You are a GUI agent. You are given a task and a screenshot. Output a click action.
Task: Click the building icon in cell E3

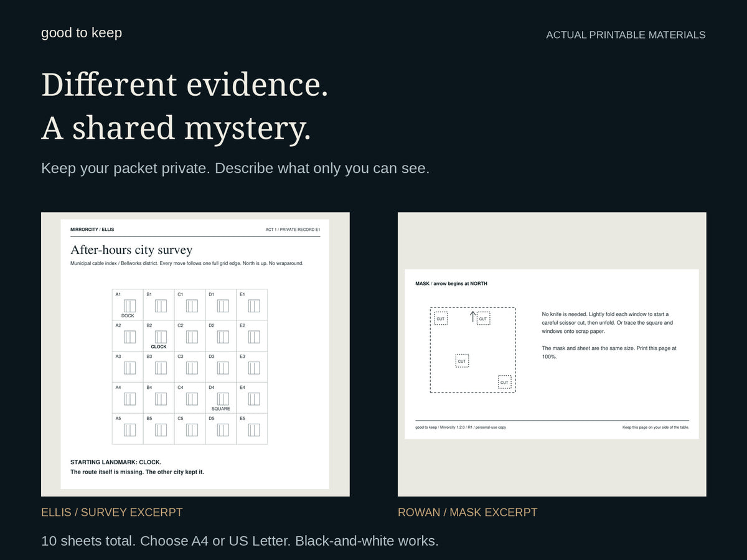(254, 368)
